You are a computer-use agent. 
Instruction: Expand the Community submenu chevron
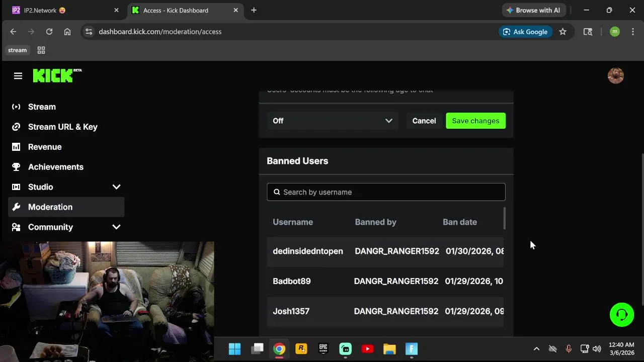pos(116,227)
